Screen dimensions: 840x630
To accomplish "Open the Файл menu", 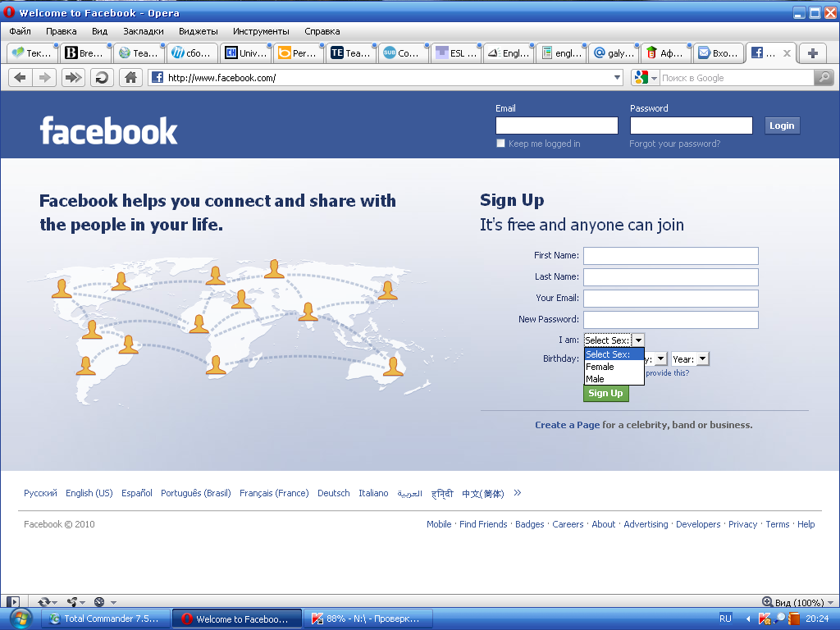I will [x=20, y=31].
